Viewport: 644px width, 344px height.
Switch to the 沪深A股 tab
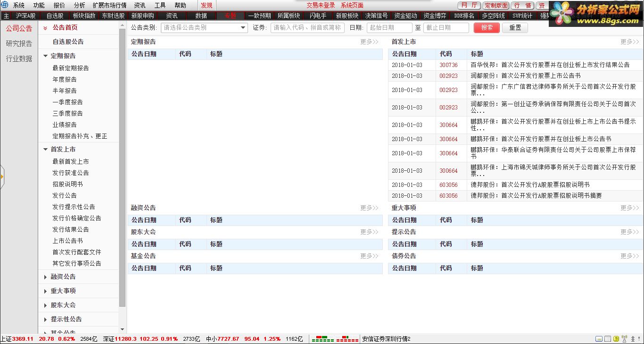pyautogui.click(x=25, y=16)
